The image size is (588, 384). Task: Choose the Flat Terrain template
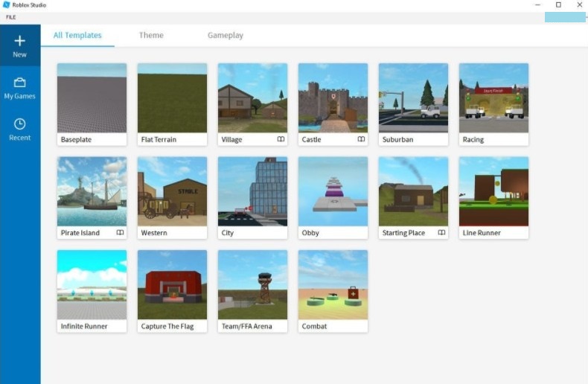(172, 98)
